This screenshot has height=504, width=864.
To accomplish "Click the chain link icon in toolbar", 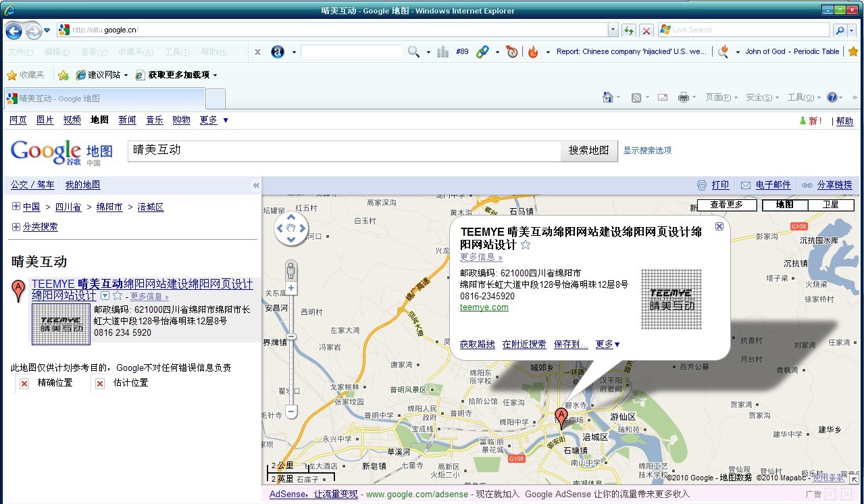I will (482, 51).
